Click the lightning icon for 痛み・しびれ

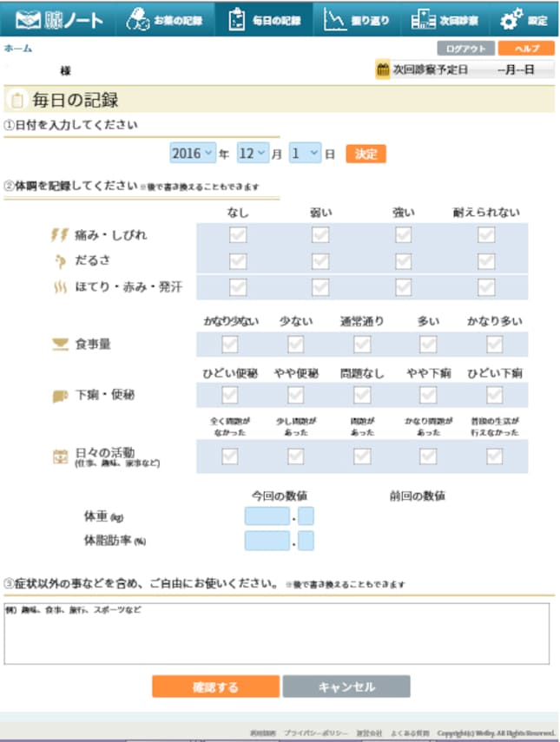(60, 234)
